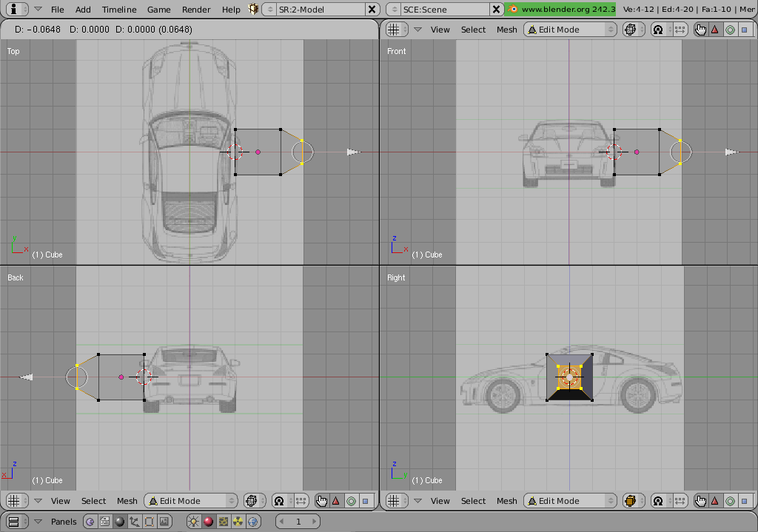The image size is (758, 532).
Task: Open the www.blender.org 242.3 link
Action: tap(560, 9)
